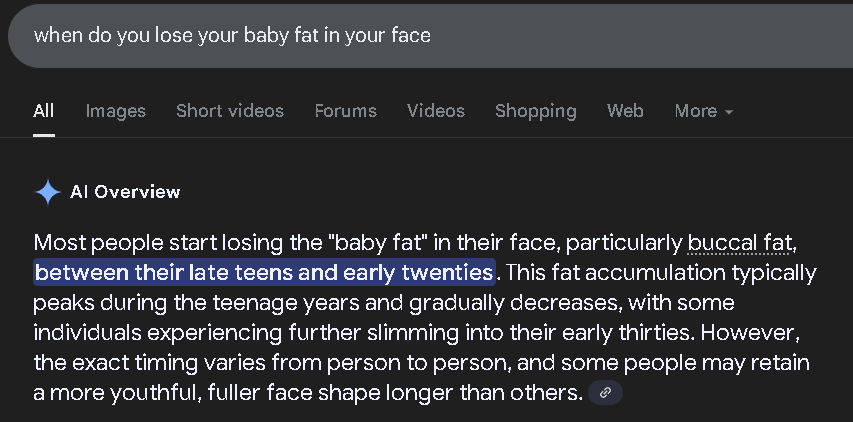This screenshot has width=853, height=422.
Task: Click the AI Overview paragraph's last line
Action: click(308, 393)
